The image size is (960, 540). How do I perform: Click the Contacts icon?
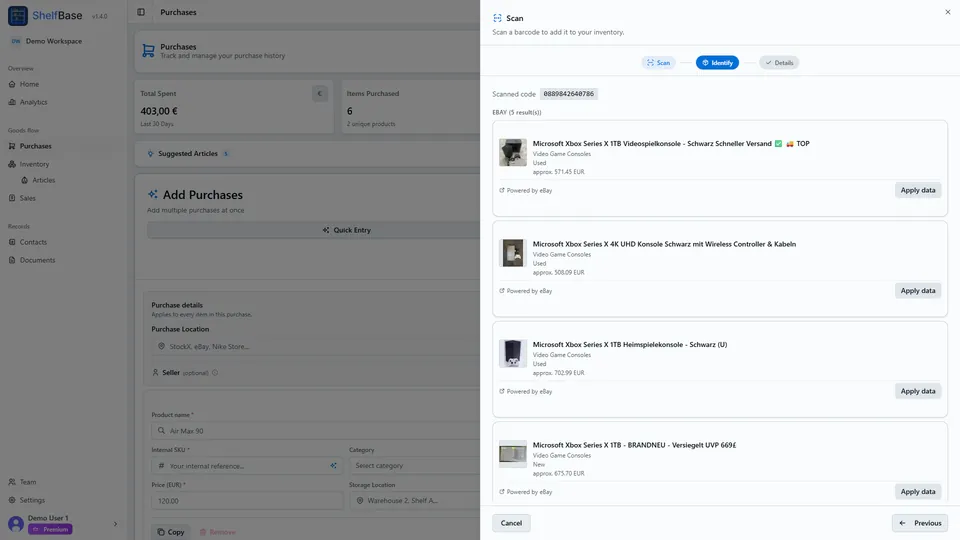click(x=12, y=242)
